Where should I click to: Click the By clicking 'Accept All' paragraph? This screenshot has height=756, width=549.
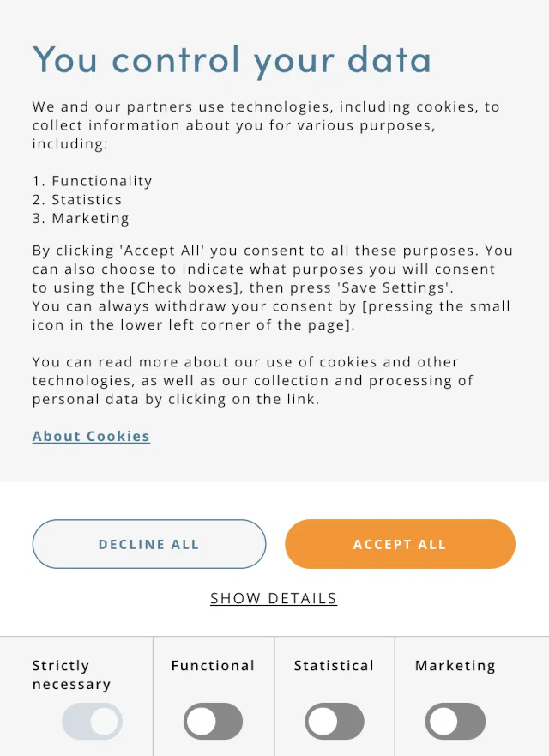point(266,269)
